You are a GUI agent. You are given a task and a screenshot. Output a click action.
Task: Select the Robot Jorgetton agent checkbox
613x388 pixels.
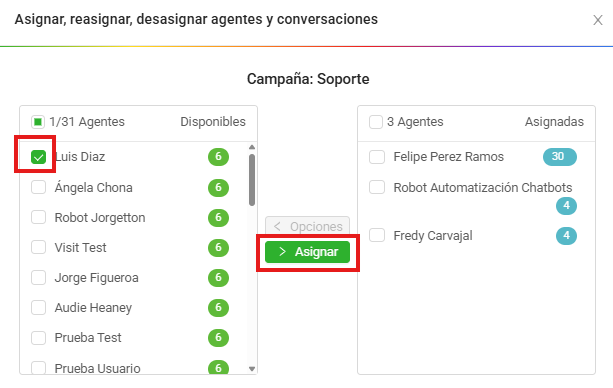(x=38, y=217)
